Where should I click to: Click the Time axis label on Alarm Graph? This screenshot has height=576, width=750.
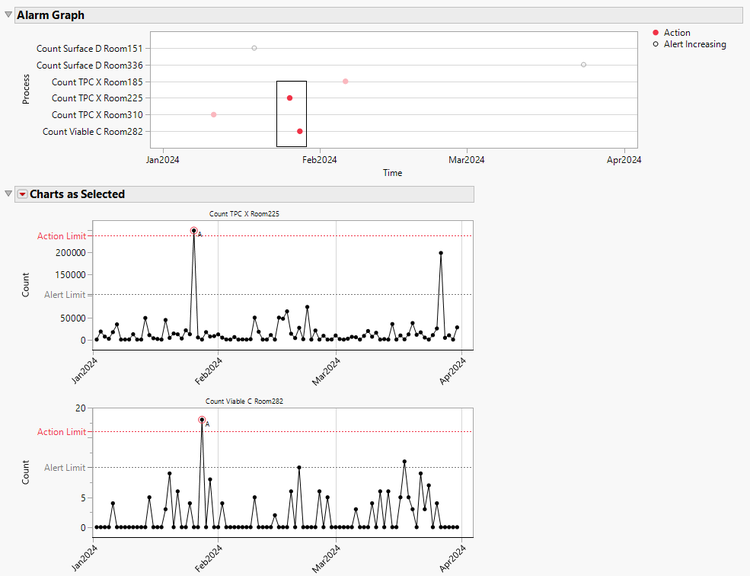pyautogui.click(x=392, y=173)
